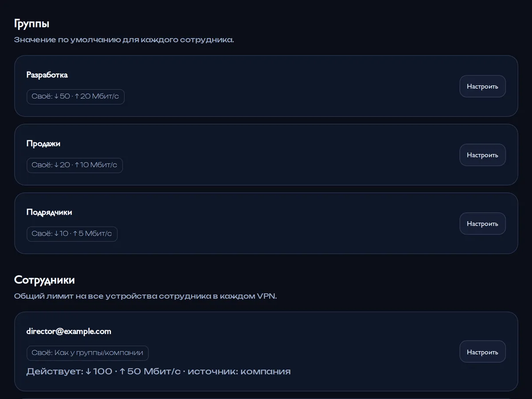Image resolution: width=532 pixels, height=399 pixels.
Task: Click the ↓50 download arrow in Разработка badge
Action: click(62, 97)
